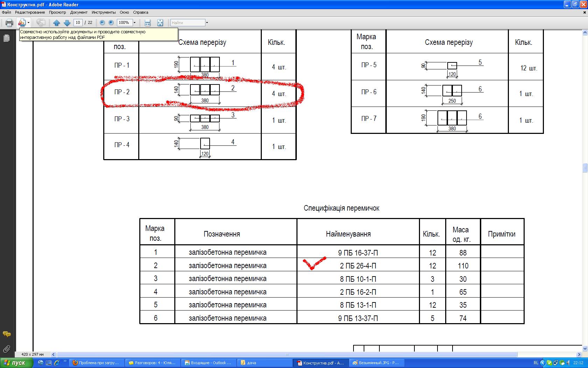Zoom in with the plus icon
588x368 pixels.
click(111, 22)
